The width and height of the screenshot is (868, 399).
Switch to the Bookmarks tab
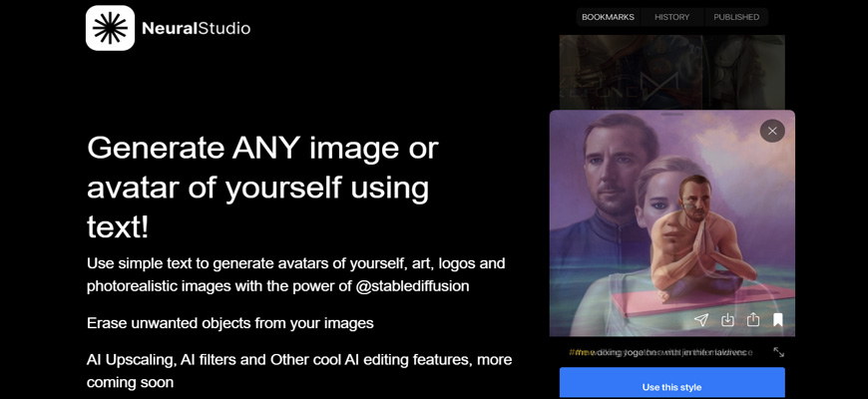(x=608, y=17)
